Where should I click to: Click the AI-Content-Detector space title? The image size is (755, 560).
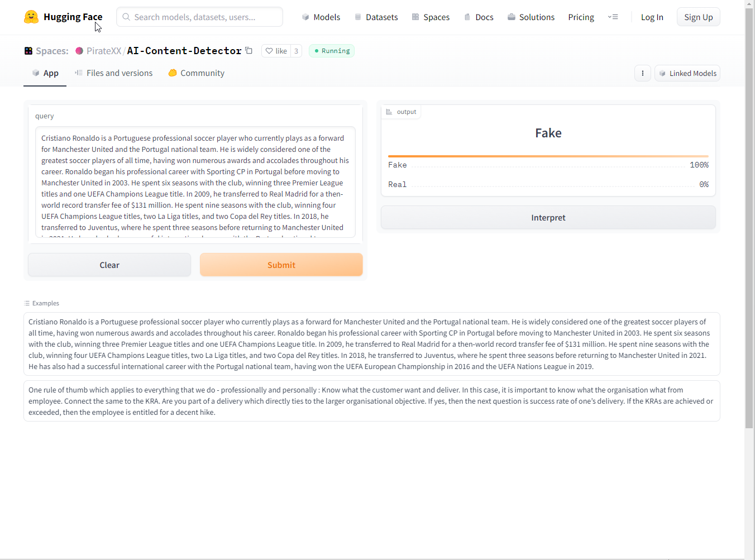[x=184, y=51]
